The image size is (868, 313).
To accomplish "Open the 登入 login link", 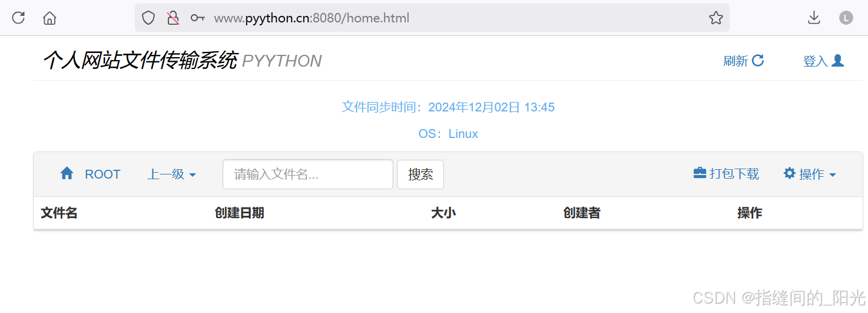I will 824,61.
